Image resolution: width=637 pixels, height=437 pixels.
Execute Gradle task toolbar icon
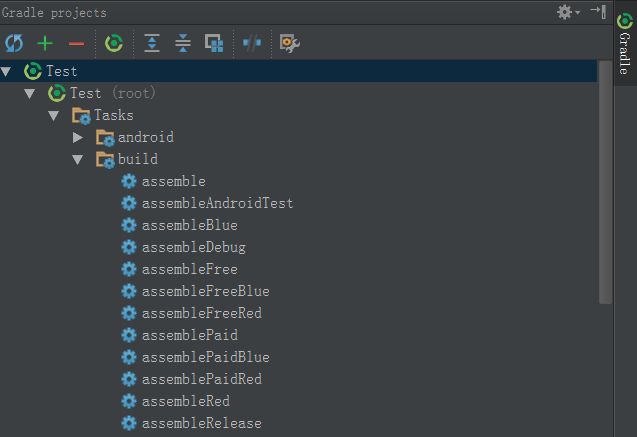114,43
